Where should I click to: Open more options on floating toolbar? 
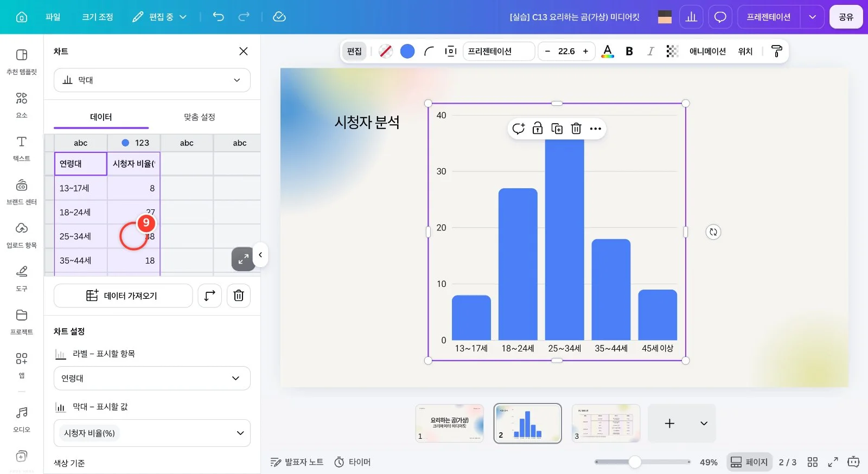(596, 129)
